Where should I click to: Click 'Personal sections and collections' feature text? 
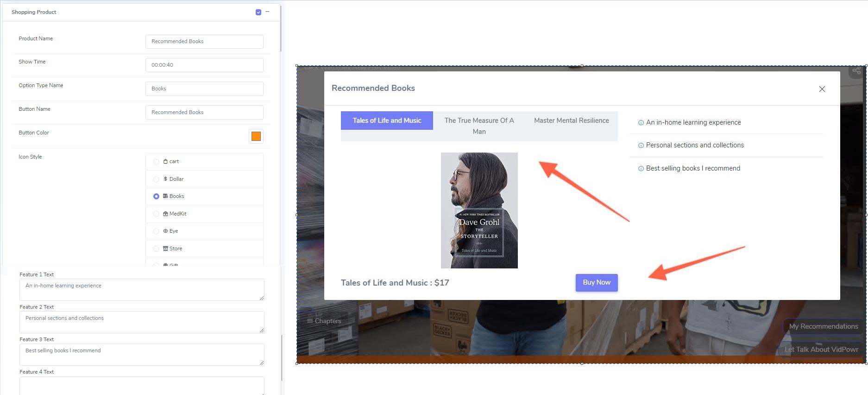click(695, 145)
